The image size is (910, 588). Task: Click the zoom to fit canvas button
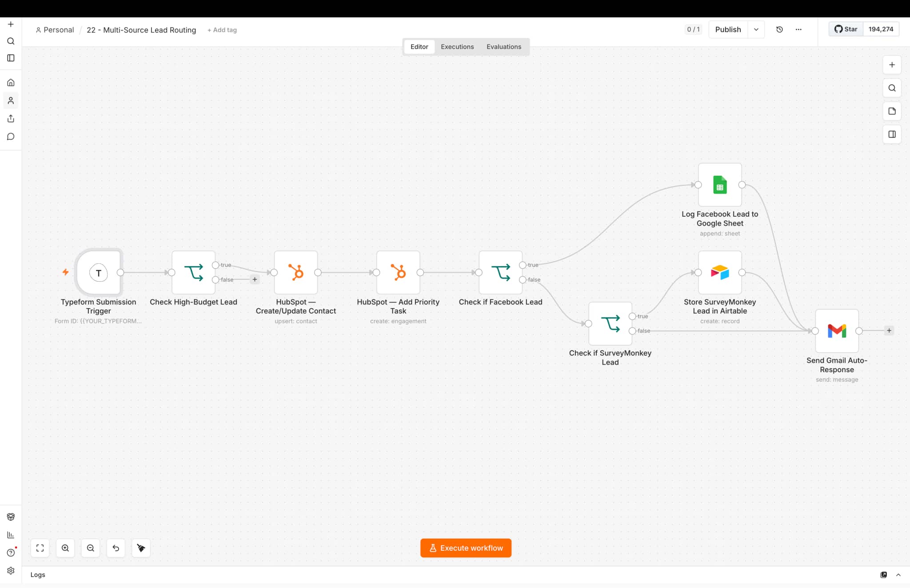coord(40,548)
